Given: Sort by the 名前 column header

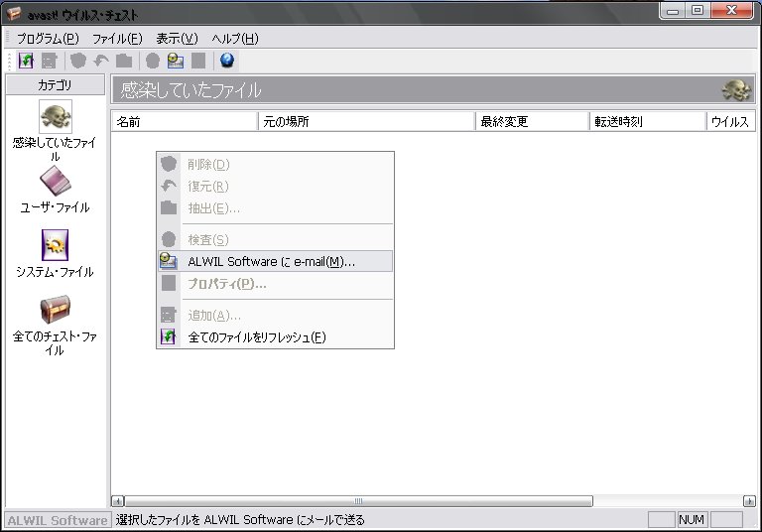Looking at the screenshot, I should click(185, 121).
